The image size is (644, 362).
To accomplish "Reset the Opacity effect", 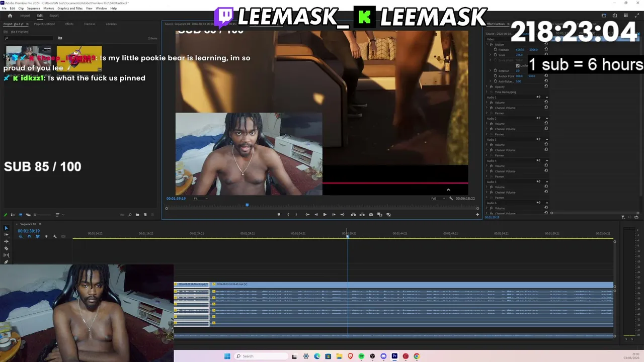I will coord(546,86).
